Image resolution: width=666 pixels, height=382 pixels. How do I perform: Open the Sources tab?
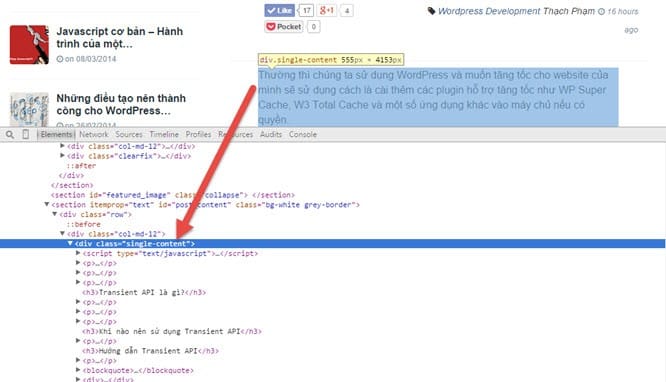129,134
